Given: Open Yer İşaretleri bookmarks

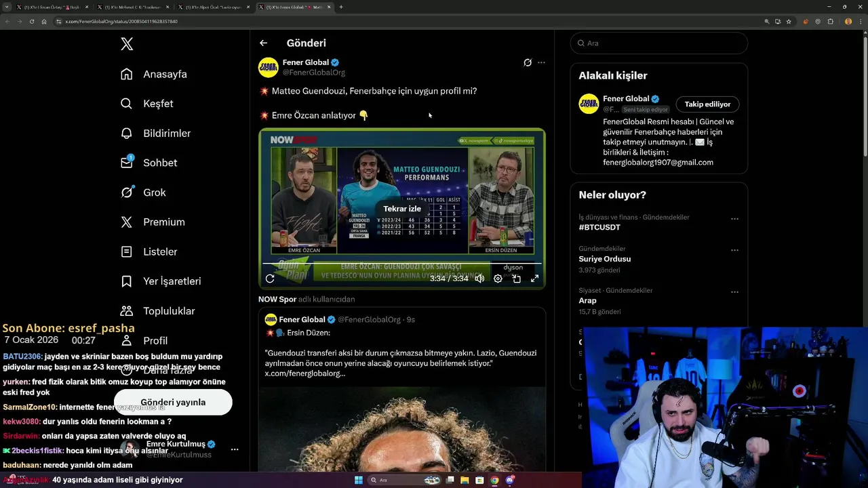Looking at the screenshot, I should click(x=161, y=281).
